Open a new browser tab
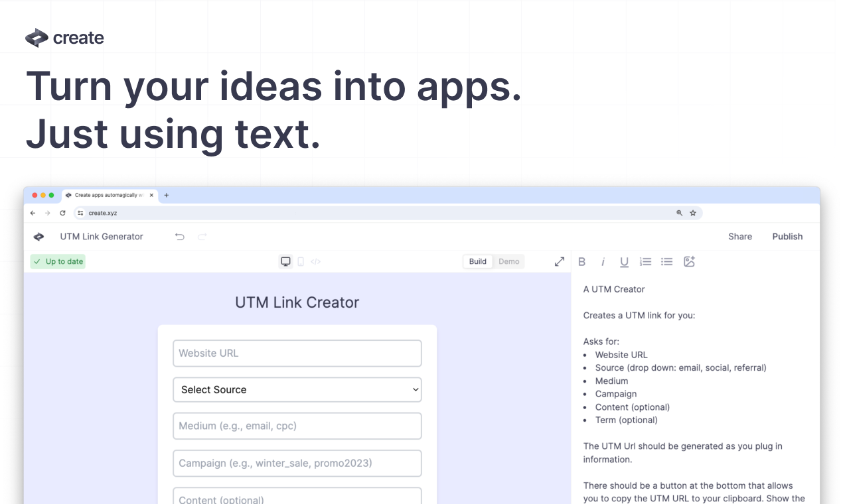This screenshot has height=504, width=843. click(x=166, y=195)
